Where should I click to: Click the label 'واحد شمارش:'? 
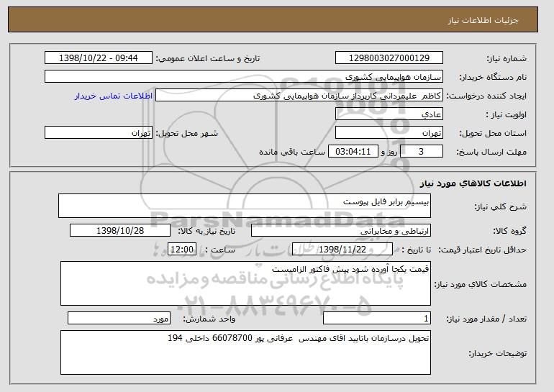point(209,319)
